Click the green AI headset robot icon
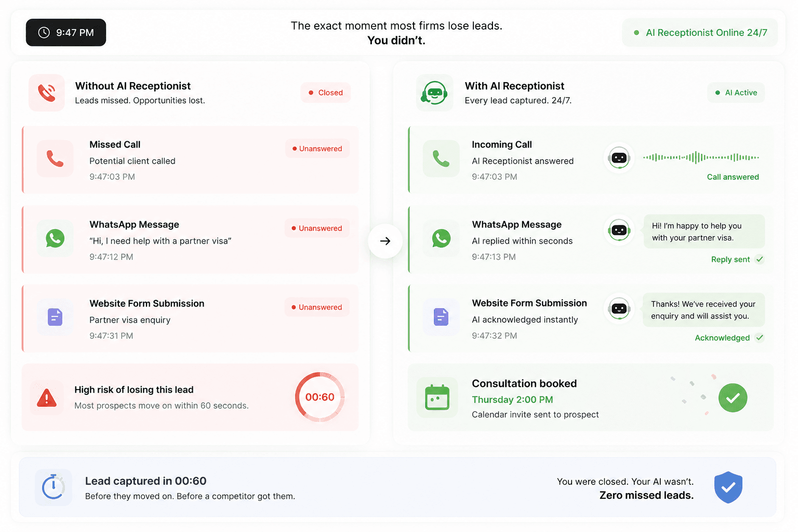Screen dimensions: 798x532 434,92
